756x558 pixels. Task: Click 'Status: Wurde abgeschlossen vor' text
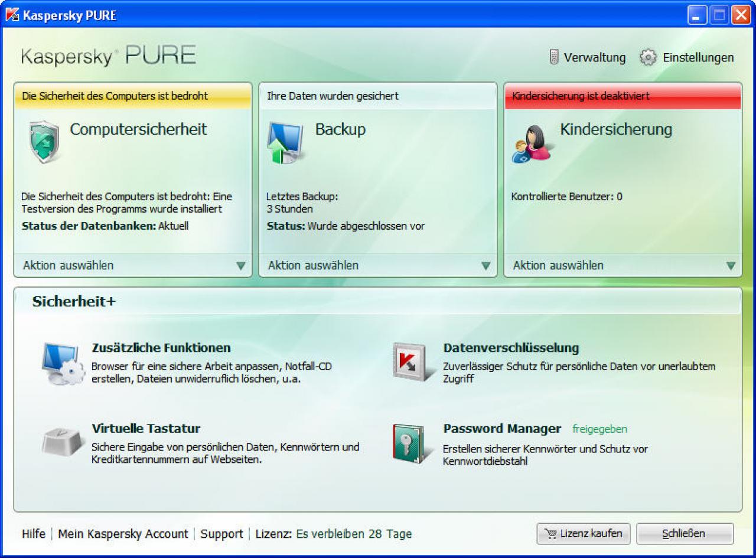pyautogui.click(x=346, y=226)
